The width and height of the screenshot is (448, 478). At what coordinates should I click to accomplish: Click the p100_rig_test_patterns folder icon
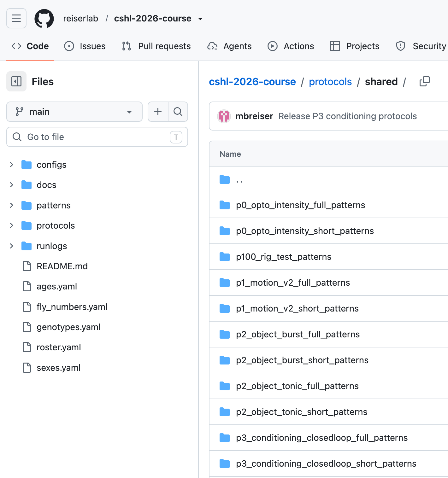[x=225, y=257]
